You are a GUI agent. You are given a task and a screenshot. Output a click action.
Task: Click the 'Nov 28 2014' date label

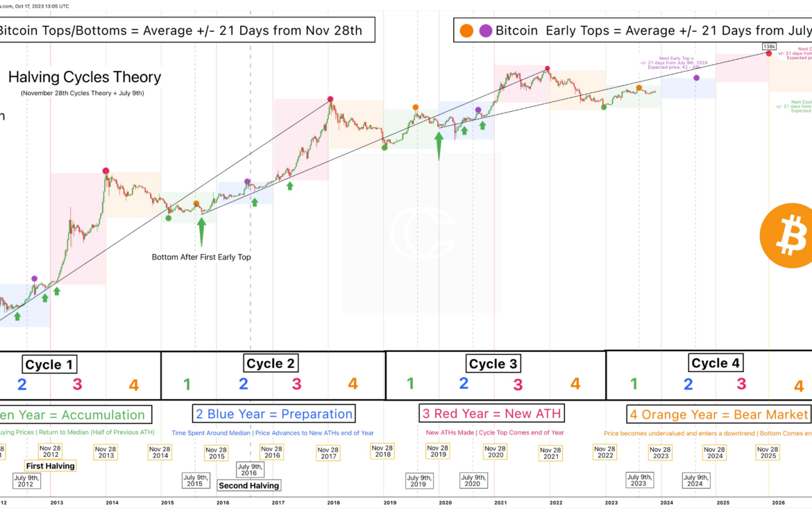[x=160, y=452]
